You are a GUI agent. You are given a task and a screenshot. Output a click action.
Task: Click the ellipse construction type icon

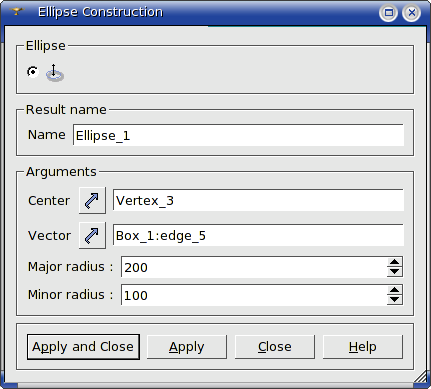pos(55,73)
